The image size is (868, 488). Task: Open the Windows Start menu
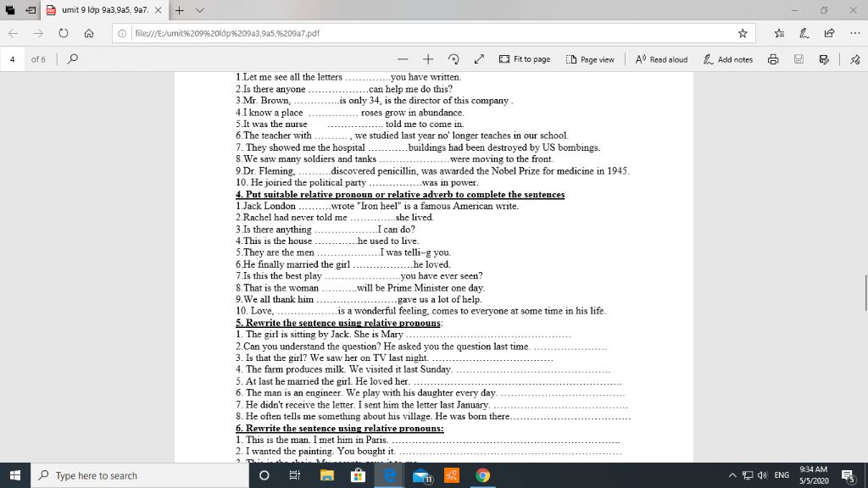coord(15,475)
